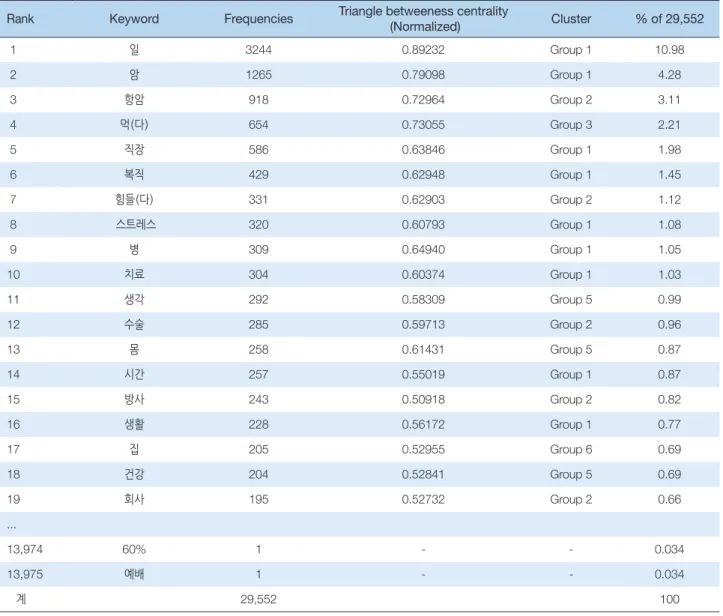Image resolution: width=723 pixels, height=616 pixels.
Task: Click centrality value 0.62903
Action: (x=423, y=200)
